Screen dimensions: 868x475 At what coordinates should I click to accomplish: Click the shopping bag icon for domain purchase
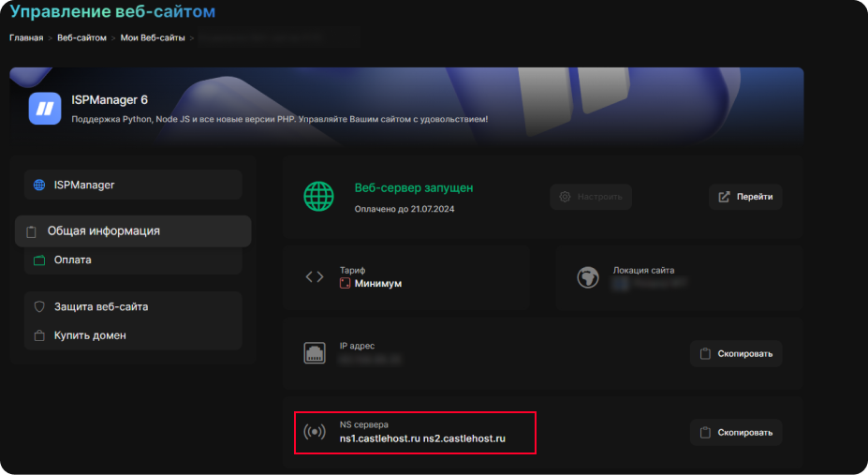(x=39, y=335)
